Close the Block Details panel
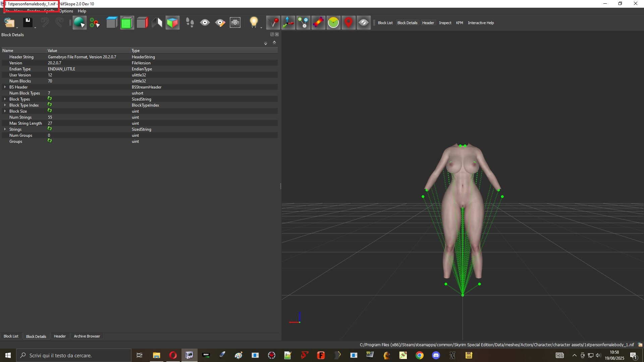644x362 pixels. coord(277,35)
